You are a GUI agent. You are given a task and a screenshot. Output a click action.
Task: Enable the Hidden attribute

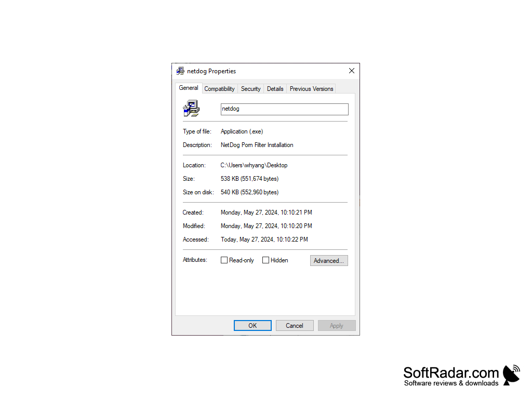coord(265,260)
